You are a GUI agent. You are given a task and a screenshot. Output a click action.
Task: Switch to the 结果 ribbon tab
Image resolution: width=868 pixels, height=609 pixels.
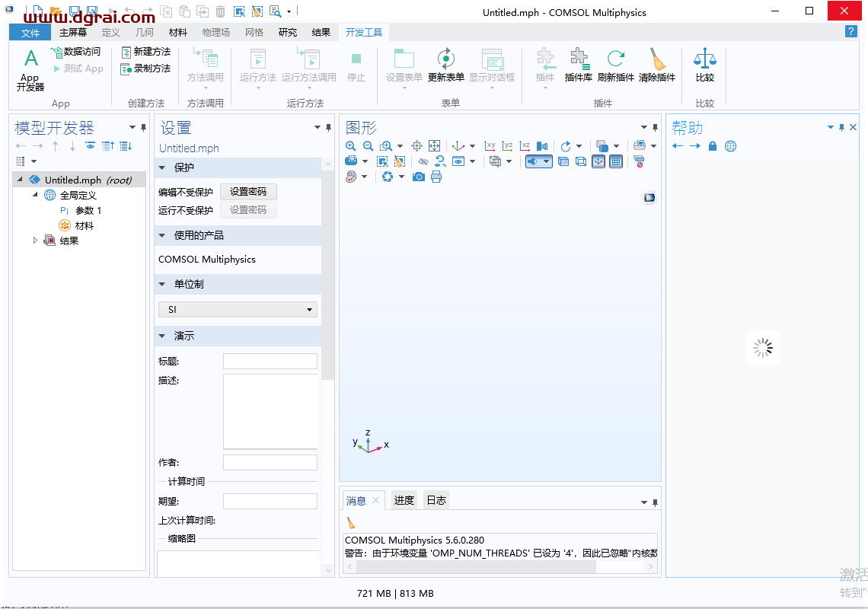pos(321,33)
